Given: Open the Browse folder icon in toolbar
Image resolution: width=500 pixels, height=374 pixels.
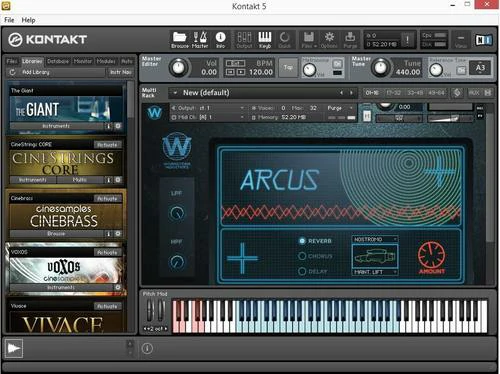Looking at the screenshot, I should point(180,40).
